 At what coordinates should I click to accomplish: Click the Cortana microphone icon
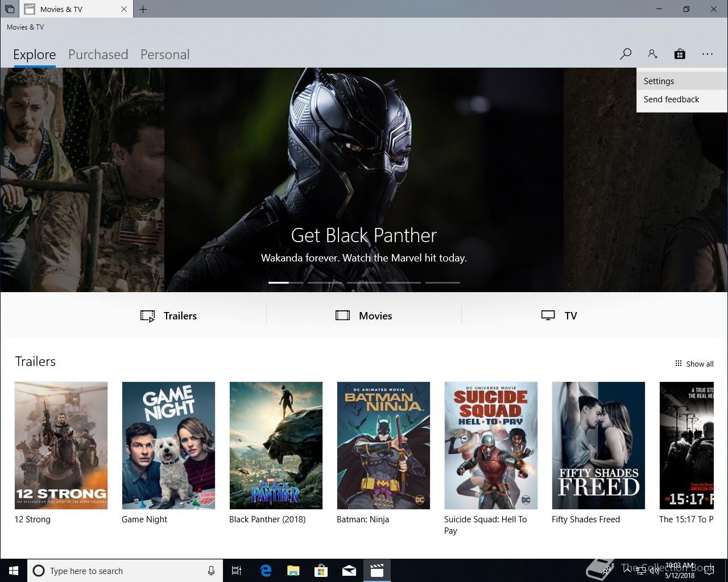(211, 571)
